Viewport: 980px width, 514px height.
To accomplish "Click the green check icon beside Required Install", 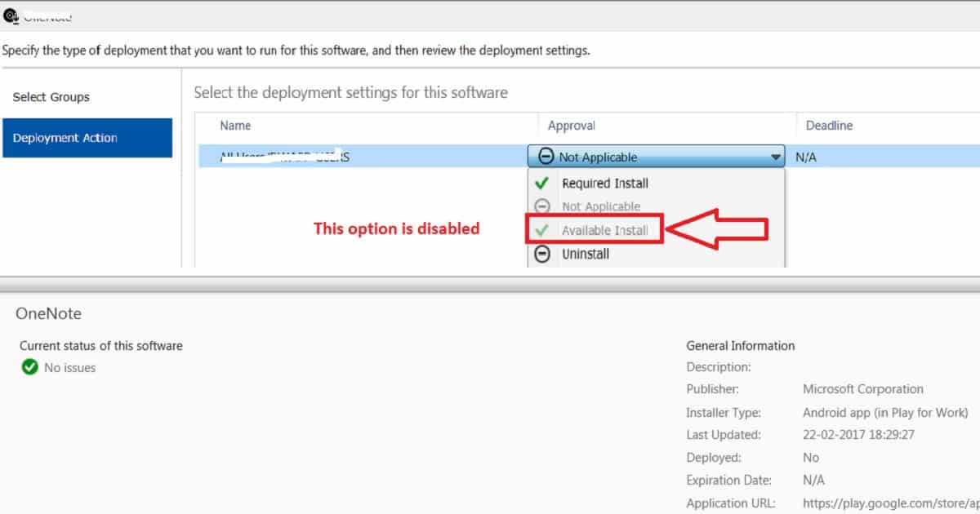I will point(541,184).
